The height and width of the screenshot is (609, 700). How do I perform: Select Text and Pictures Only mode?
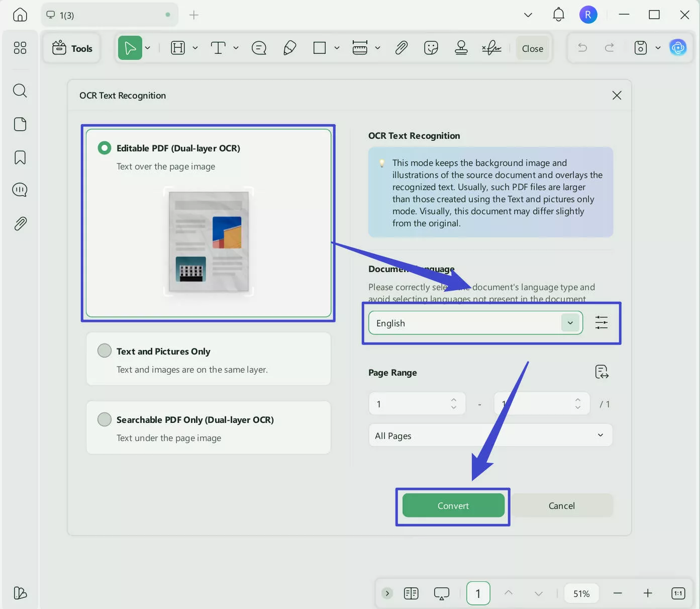click(x=105, y=351)
